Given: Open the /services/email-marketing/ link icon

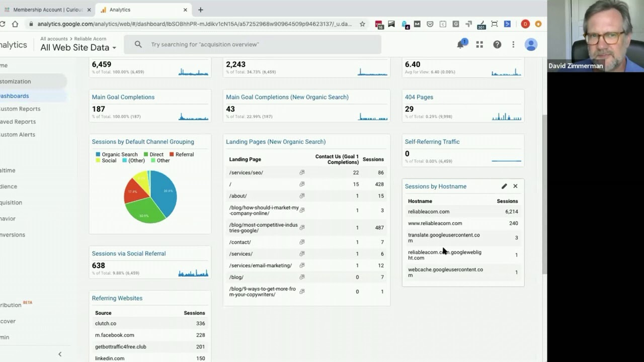Looking at the screenshot, I should click(x=302, y=265).
